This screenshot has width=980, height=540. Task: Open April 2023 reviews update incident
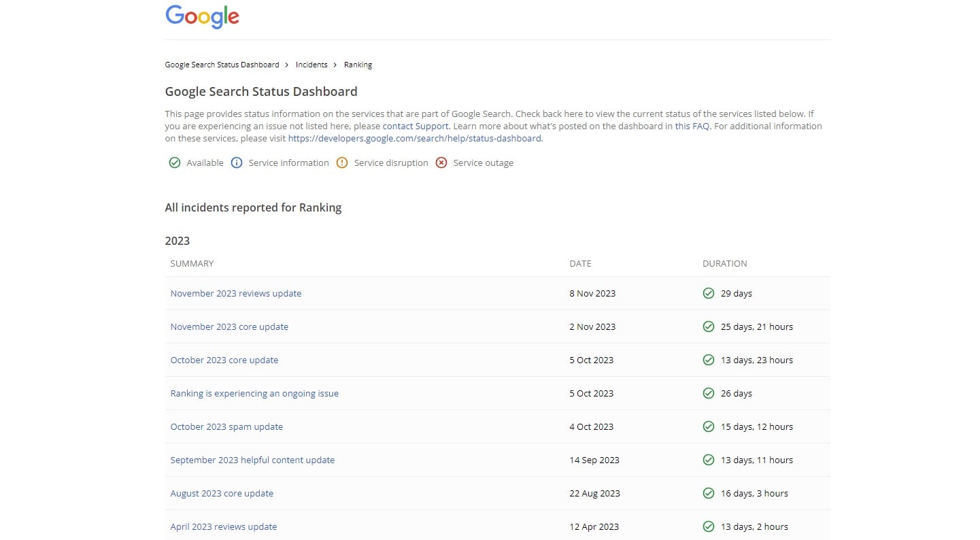tap(224, 526)
